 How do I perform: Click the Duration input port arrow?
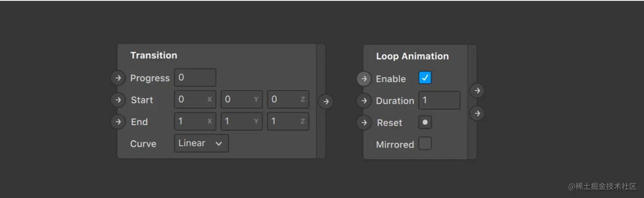(x=364, y=101)
